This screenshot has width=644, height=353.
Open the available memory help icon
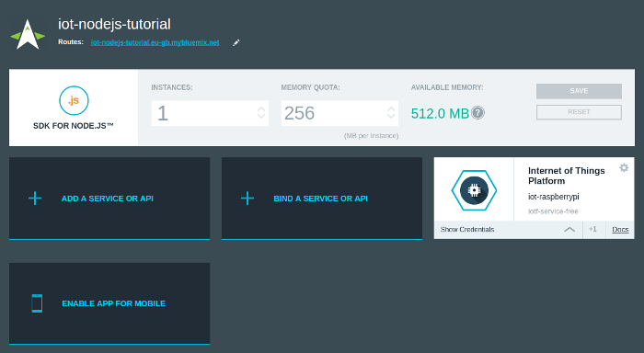coord(477,112)
